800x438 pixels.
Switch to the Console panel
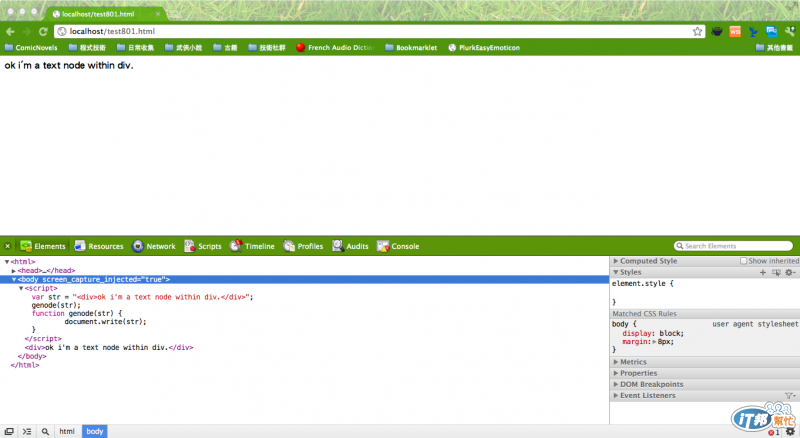(398, 246)
